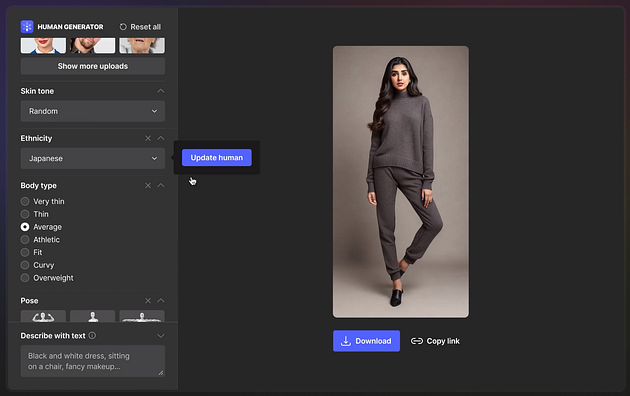Select Fit body type radio
This screenshot has width=630, height=396.
click(x=25, y=253)
